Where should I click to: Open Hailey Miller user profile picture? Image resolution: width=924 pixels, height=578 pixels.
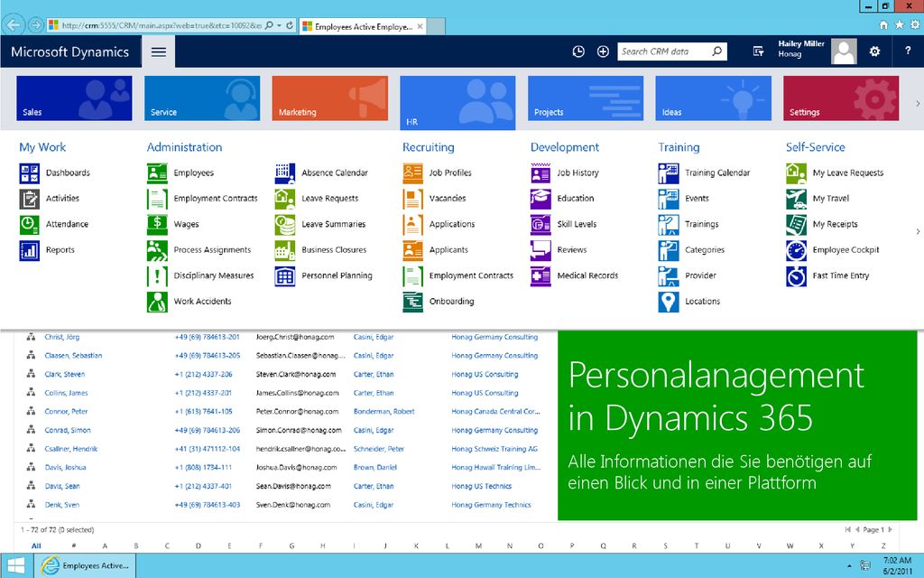[844, 51]
